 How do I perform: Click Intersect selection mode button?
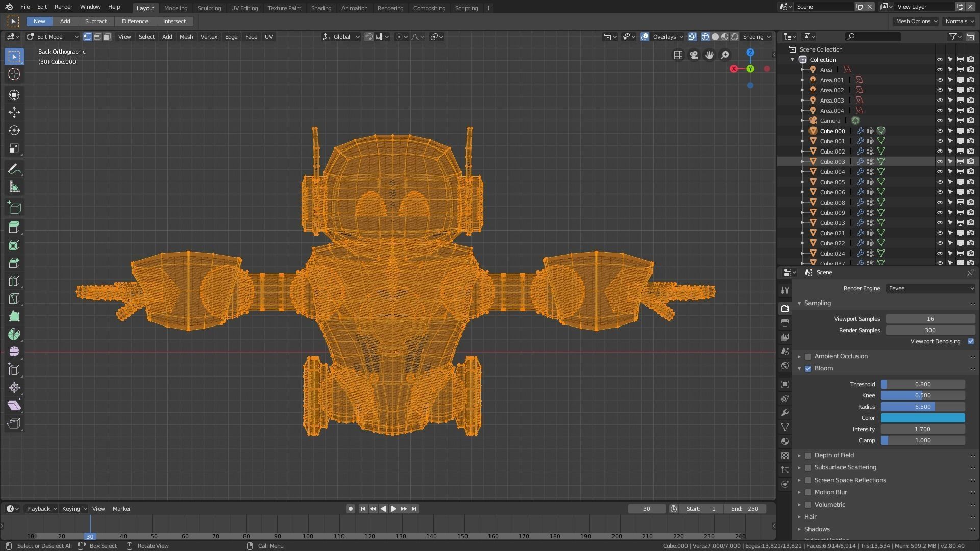(175, 21)
